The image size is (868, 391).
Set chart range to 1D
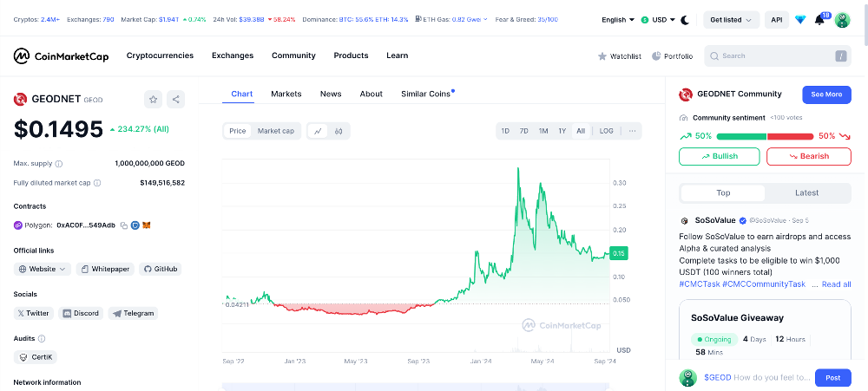[505, 131]
